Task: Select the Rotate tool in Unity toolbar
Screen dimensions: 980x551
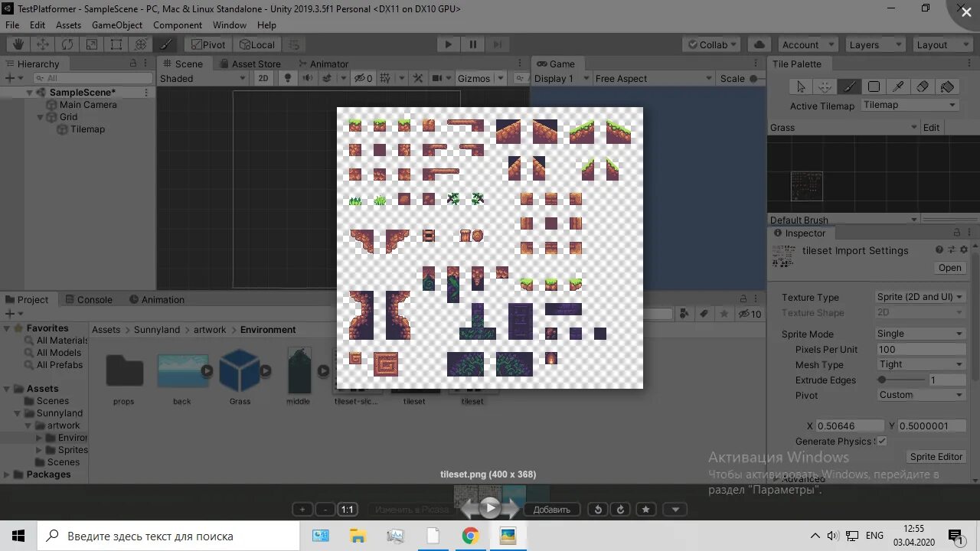Action: pos(67,44)
